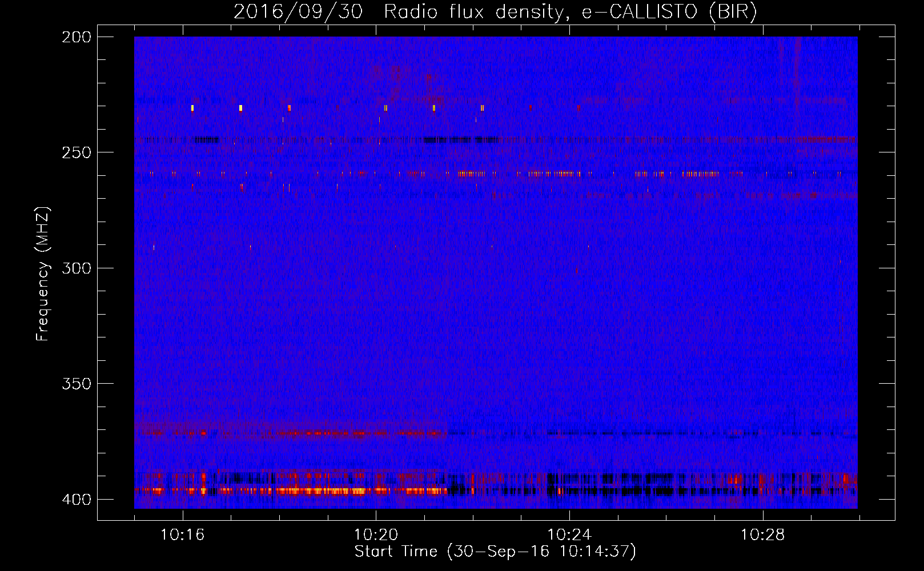Click the 200 frequency tick label
This screenshot has height=571, width=924.
tap(77, 37)
